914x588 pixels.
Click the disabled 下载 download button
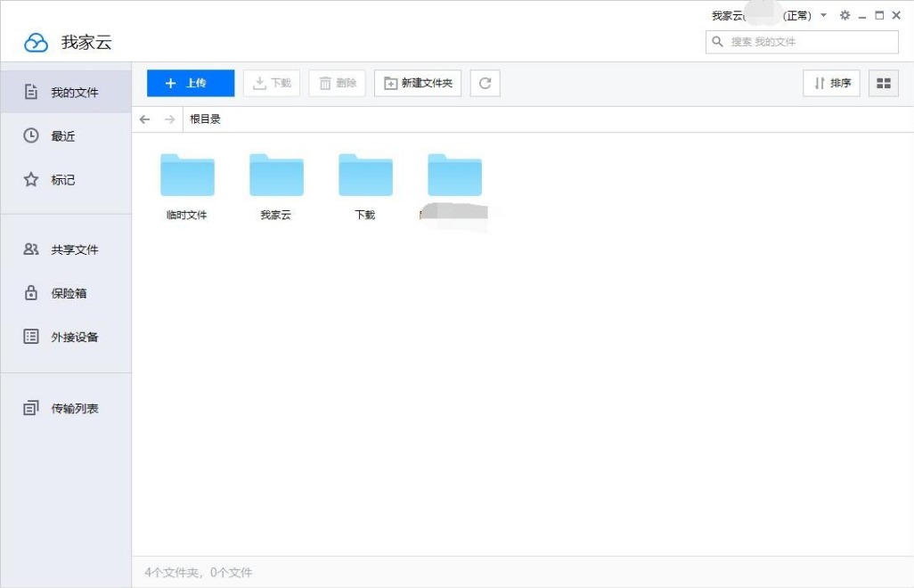coord(271,83)
